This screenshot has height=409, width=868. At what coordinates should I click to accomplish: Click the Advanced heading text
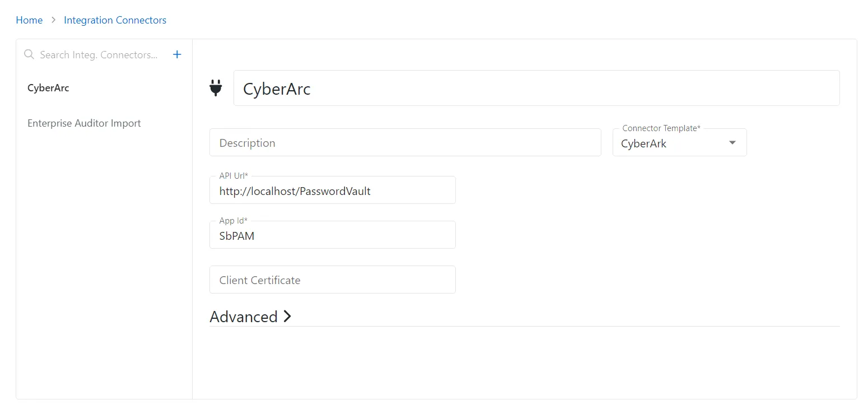tap(244, 317)
